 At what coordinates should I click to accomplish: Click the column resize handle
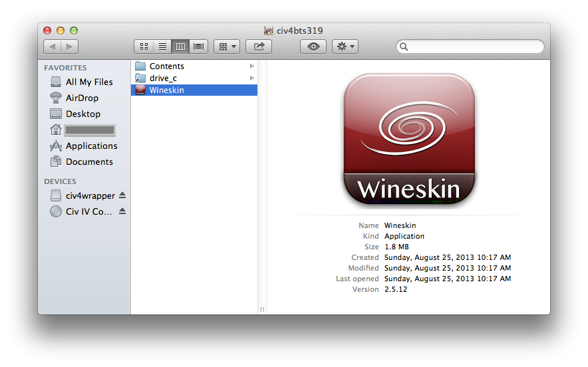click(x=263, y=309)
